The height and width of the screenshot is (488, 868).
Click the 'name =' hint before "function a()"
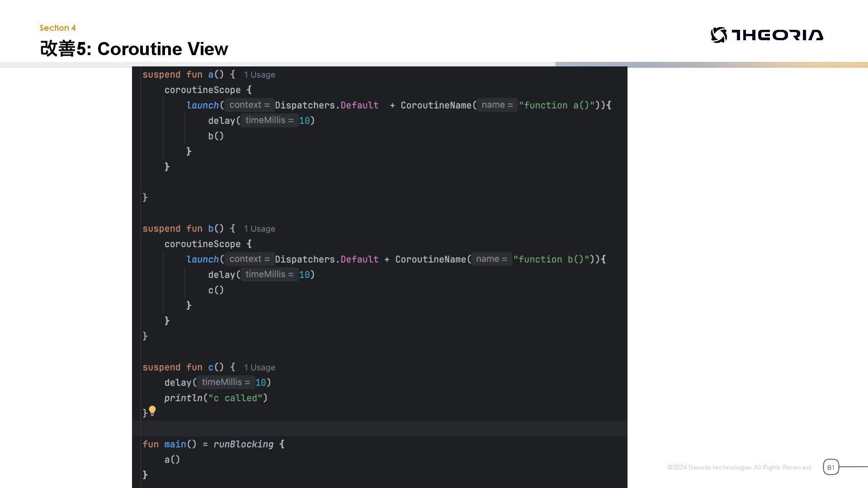[x=497, y=105]
